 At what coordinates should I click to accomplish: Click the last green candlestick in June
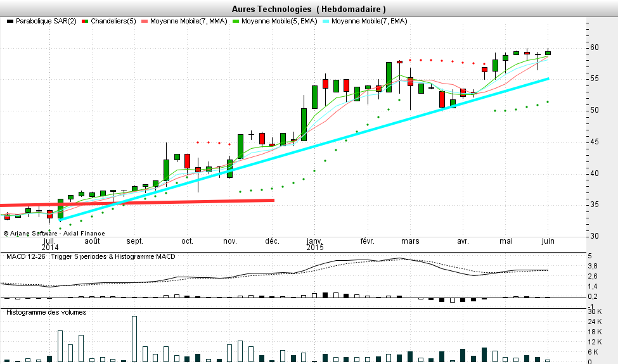(548, 53)
